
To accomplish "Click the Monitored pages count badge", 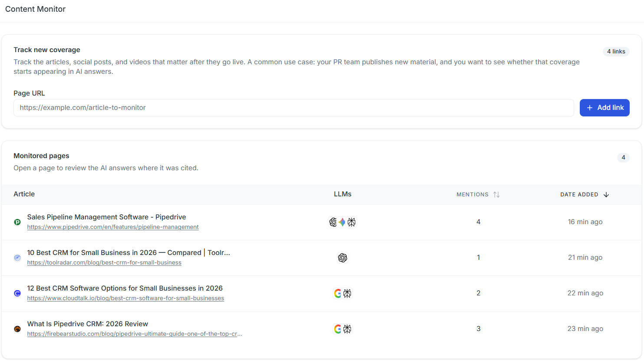I will coord(623,157).
